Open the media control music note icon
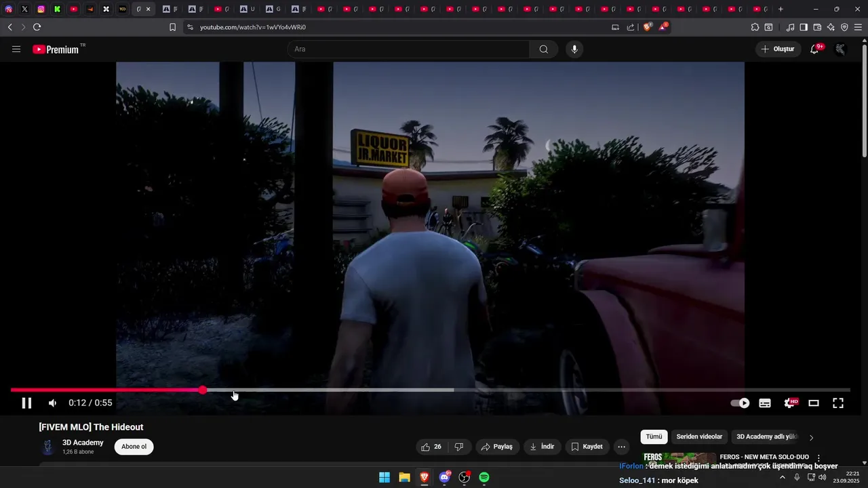This screenshot has height=488, width=868. [x=790, y=27]
